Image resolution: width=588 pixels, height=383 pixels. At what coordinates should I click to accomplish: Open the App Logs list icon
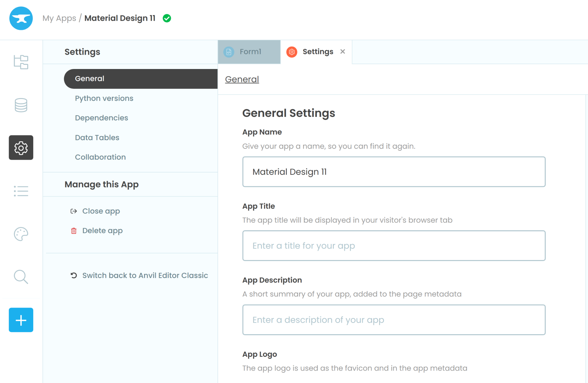pos(21,191)
